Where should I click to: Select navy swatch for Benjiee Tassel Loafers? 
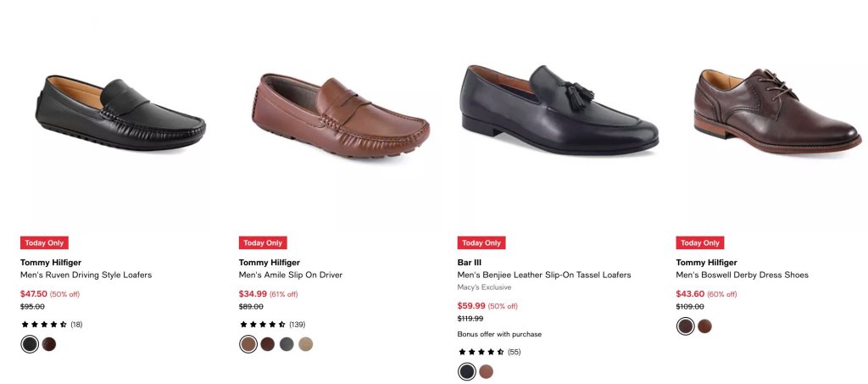tap(467, 371)
